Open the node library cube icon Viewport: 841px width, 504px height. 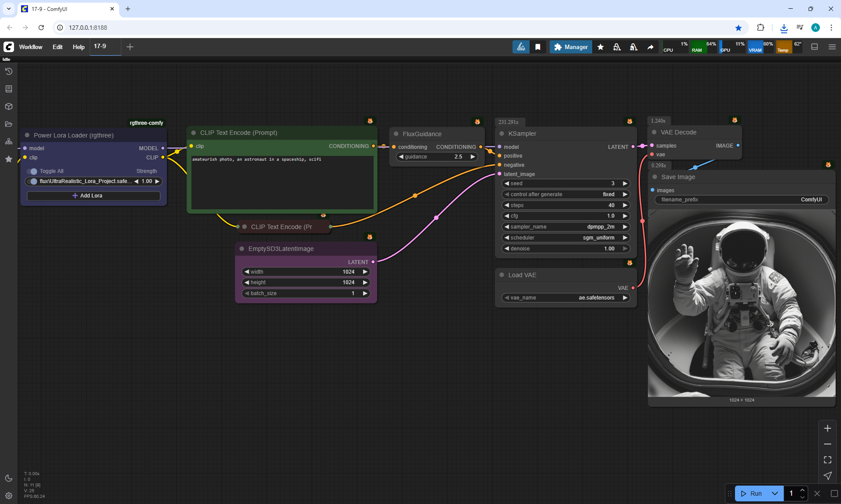click(8, 106)
